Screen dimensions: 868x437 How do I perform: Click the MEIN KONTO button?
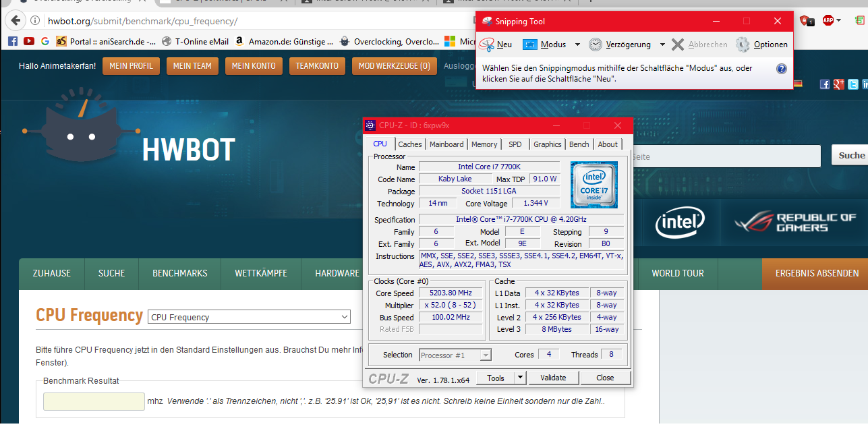254,66
